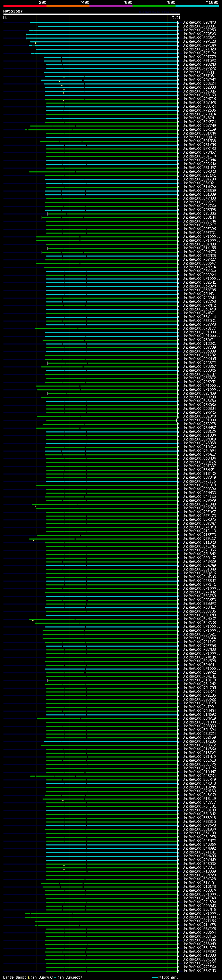Select the UniRef100_B5XE59 label
222x980 pixels.
pyautogui.click(x=199, y=129)
